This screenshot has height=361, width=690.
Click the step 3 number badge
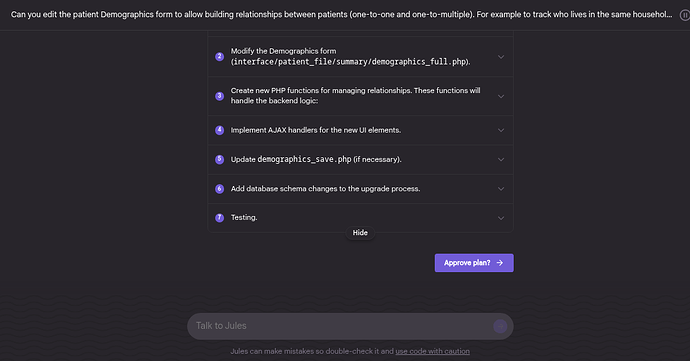220,96
